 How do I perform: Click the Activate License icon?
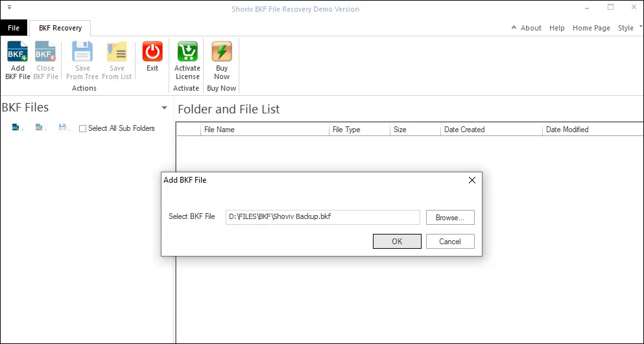(187, 51)
